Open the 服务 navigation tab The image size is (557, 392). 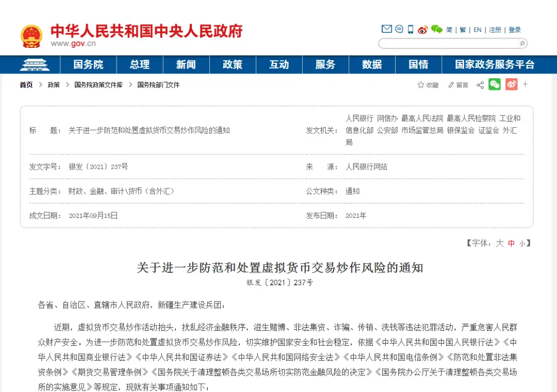pyautogui.click(x=325, y=64)
